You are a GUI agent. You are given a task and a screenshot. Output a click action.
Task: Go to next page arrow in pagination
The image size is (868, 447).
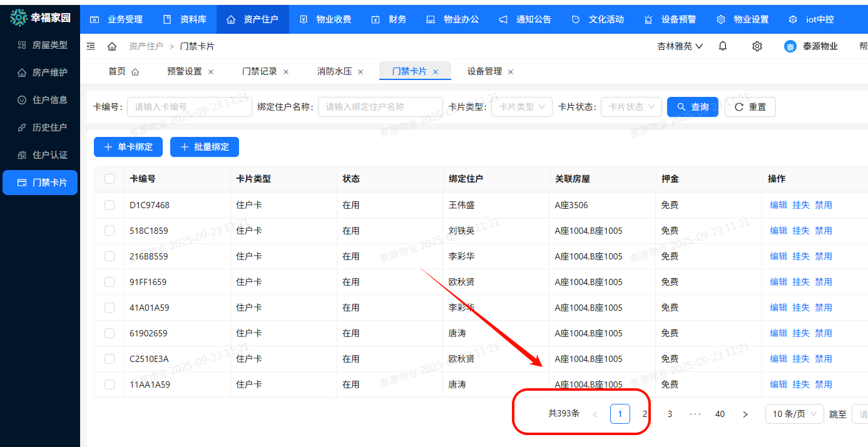[745, 414]
